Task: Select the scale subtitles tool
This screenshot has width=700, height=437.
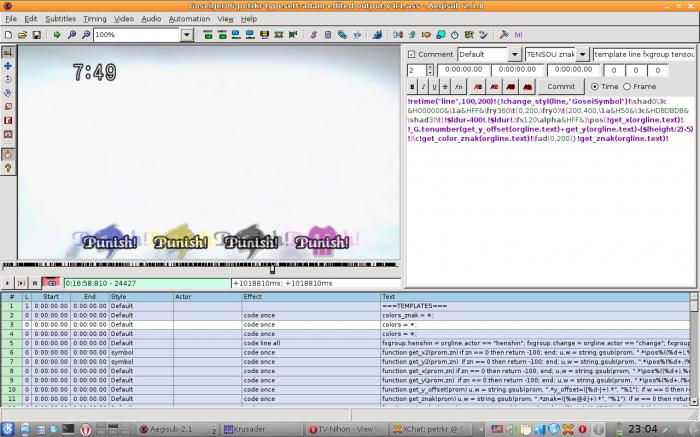Action: click(8, 107)
